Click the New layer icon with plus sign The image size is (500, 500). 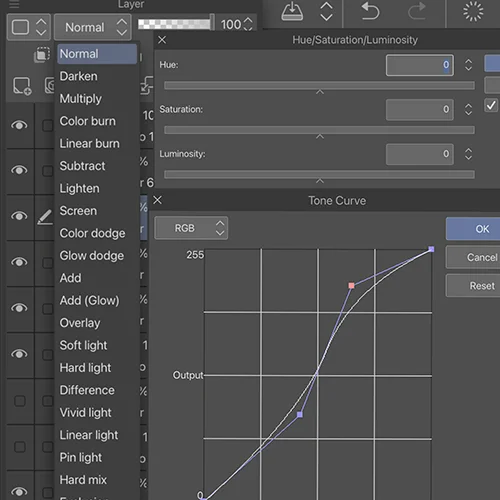tap(22, 86)
